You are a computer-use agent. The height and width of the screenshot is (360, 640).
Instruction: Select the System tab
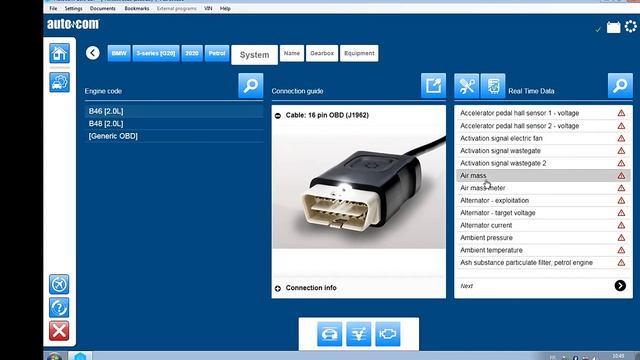pos(254,55)
